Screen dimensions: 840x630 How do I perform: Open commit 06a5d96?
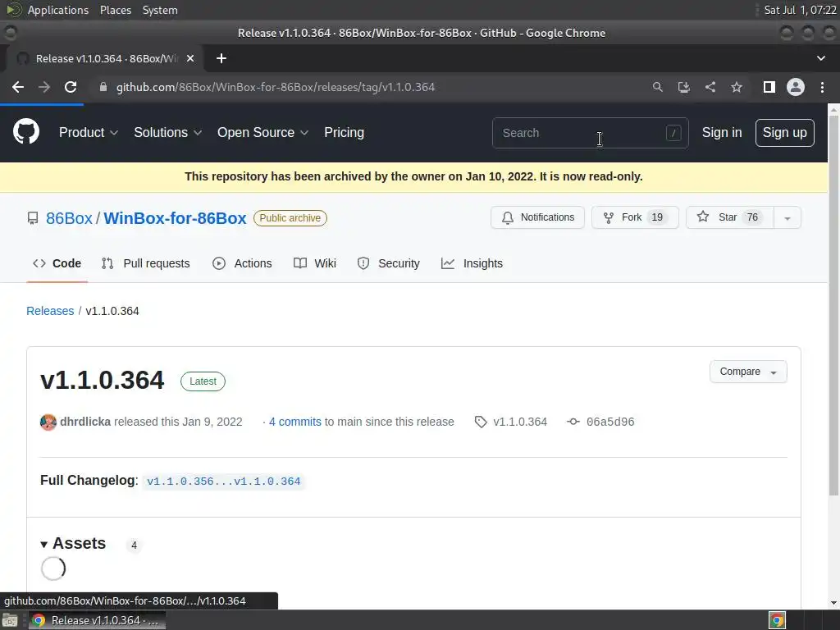[x=610, y=422]
